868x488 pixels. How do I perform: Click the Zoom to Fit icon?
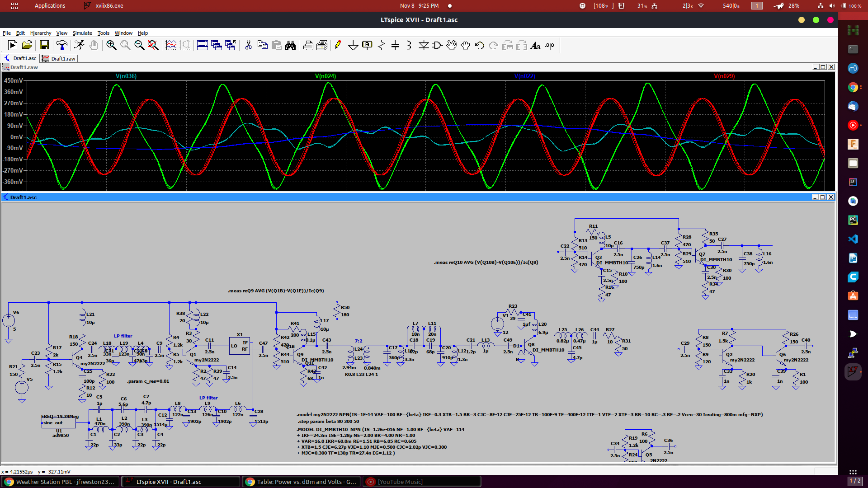pyautogui.click(x=153, y=45)
